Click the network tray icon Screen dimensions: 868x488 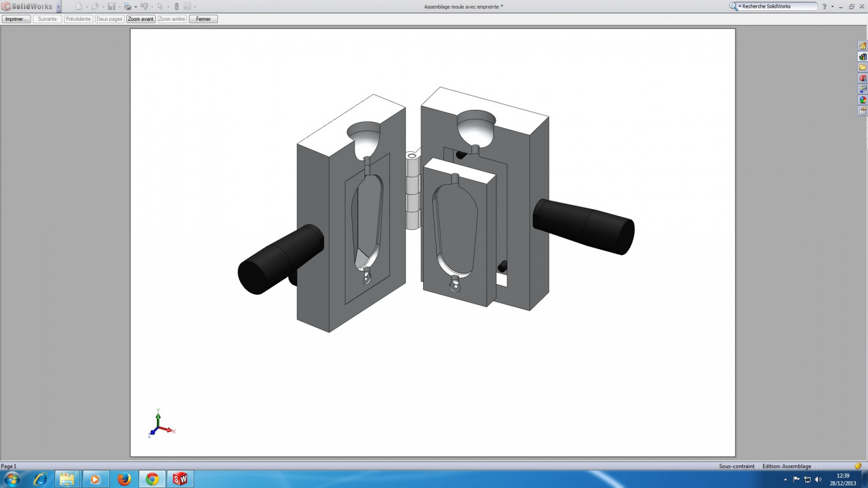[x=808, y=479]
